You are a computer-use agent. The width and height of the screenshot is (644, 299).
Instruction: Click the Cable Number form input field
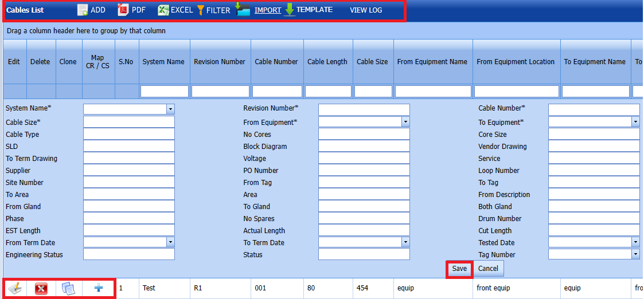(594, 109)
